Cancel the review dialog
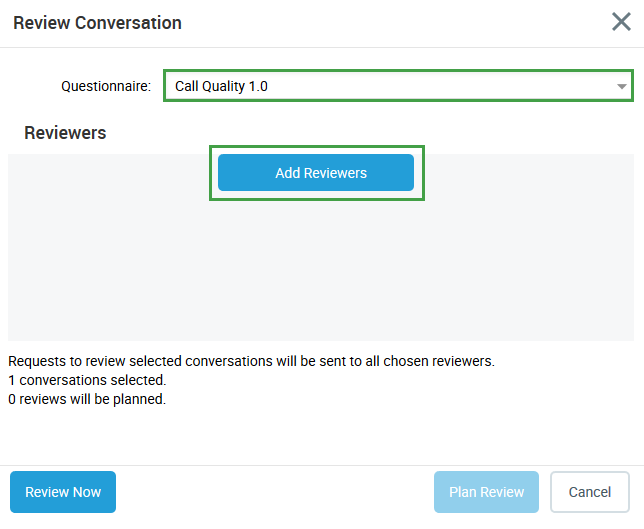Image resolution: width=644 pixels, height=529 pixels. pyautogui.click(x=589, y=492)
